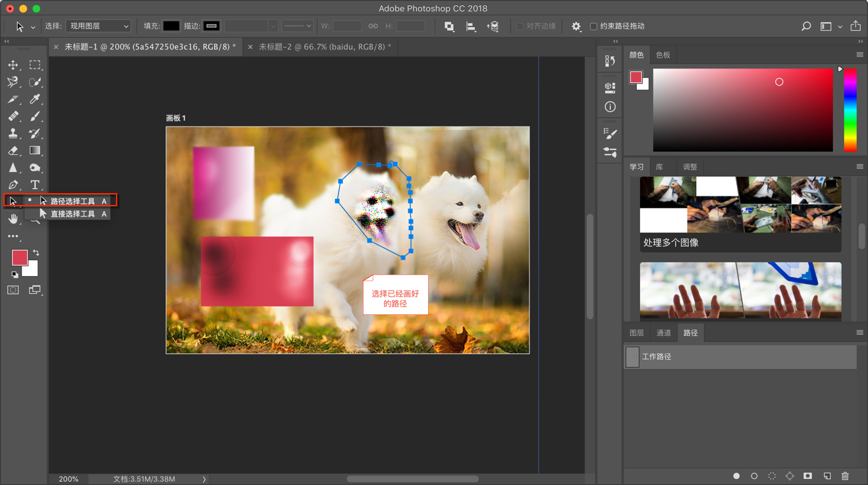Open the gear settings dropdown in options bar
The height and width of the screenshot is (485, 868).
click(x=576, y=26)
